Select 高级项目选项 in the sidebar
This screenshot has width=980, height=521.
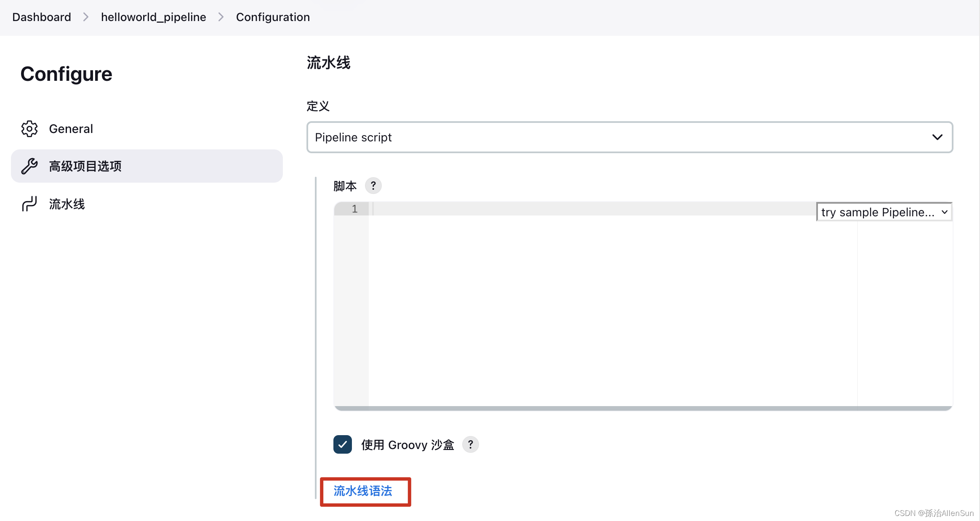[85, 166]
